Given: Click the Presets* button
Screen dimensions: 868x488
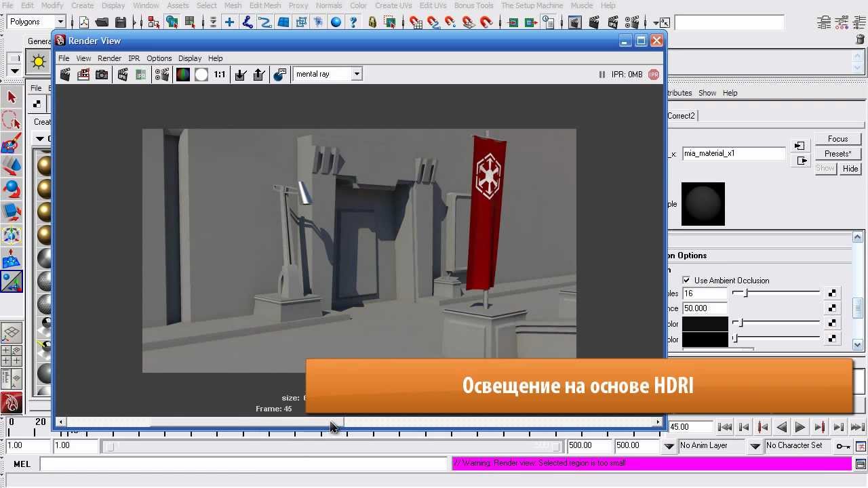Looking at the screenshot, I should [838, 154].
